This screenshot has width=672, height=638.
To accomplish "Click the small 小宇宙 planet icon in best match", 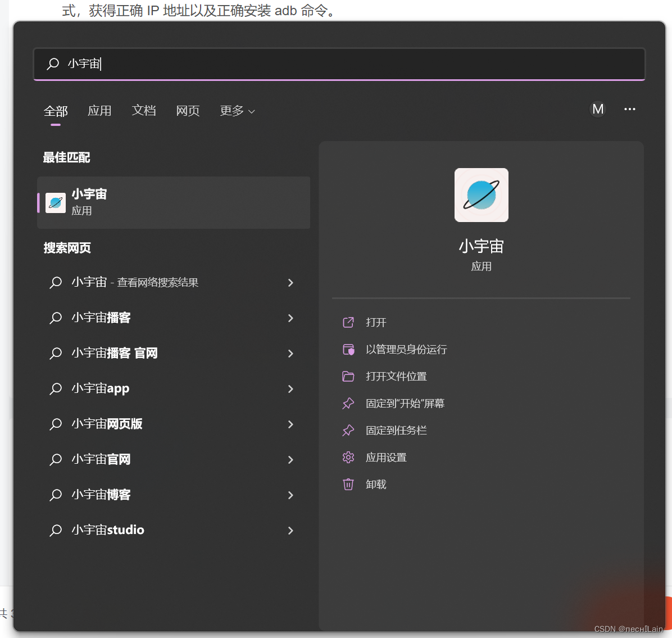I will [x=56, y=203].
